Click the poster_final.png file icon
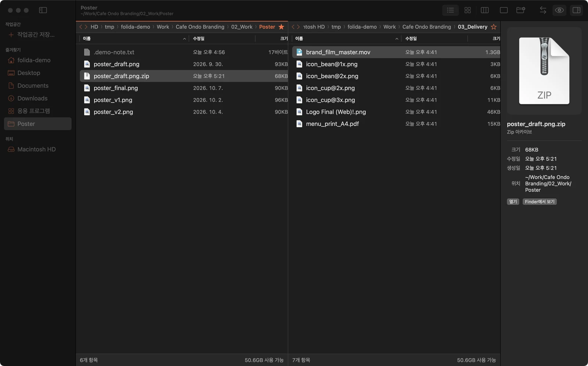 click(x=87, y=88)
